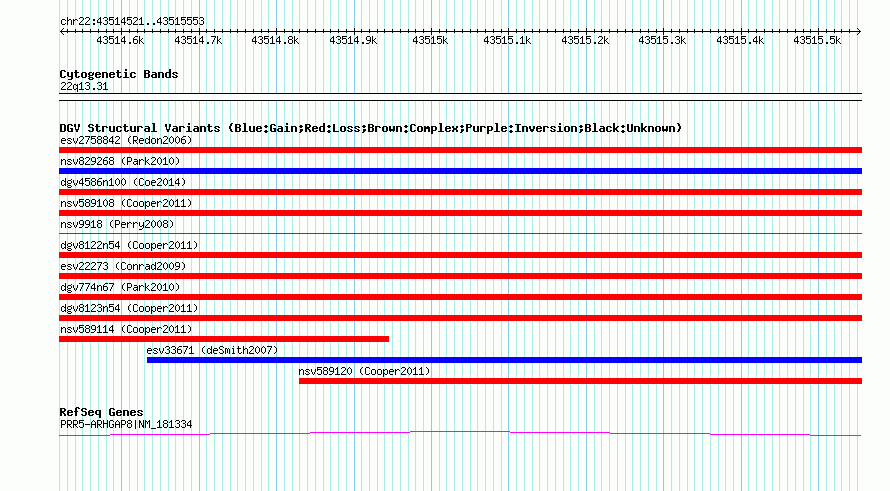The width and height of the screenshot is (890, 491).
Task: Click the ruler's right arrowhead
Action: 859,32
